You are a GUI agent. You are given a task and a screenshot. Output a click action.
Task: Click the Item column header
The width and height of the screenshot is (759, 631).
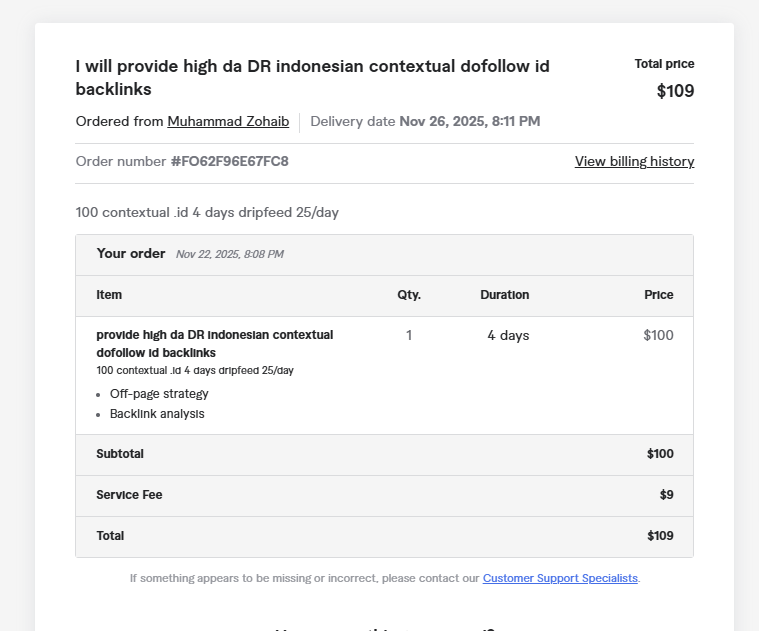[109, 295]
